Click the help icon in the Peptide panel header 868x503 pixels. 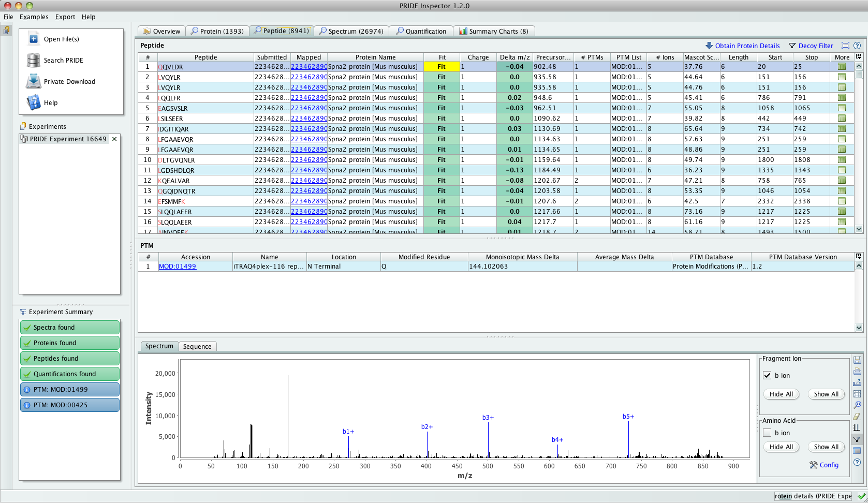click(x=857, y=46)
